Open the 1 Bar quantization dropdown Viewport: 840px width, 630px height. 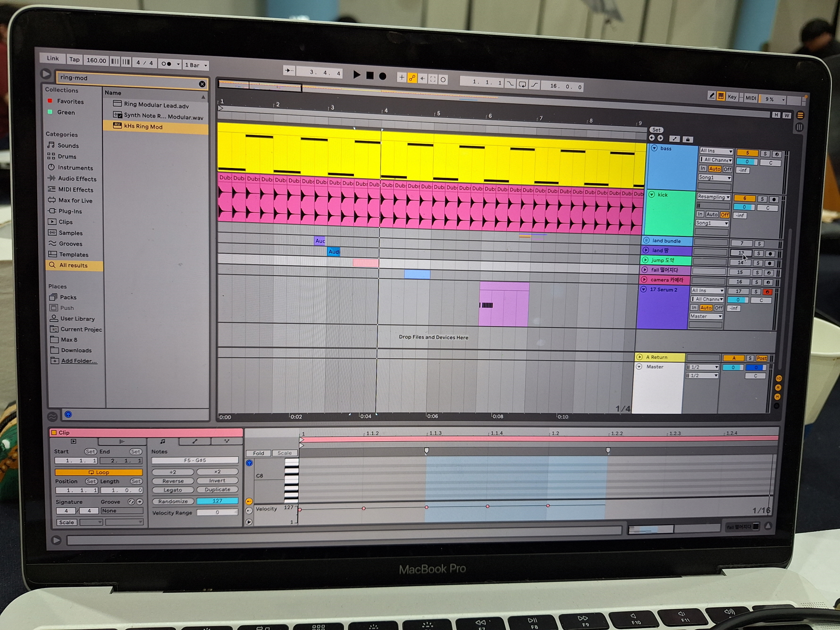[196, 65]
